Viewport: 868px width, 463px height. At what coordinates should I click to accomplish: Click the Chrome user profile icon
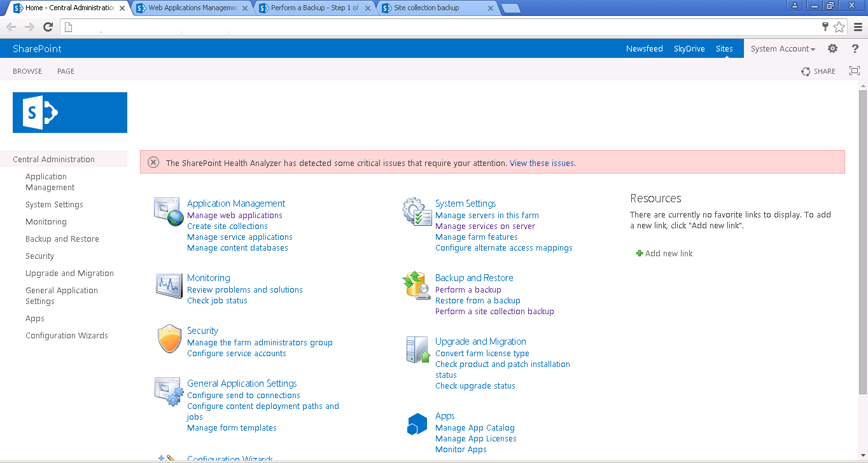pyautogui.click(x=795, y=5)
